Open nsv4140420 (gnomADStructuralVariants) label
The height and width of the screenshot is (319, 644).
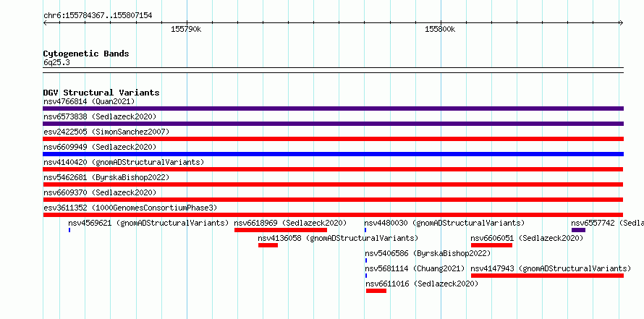124,162
